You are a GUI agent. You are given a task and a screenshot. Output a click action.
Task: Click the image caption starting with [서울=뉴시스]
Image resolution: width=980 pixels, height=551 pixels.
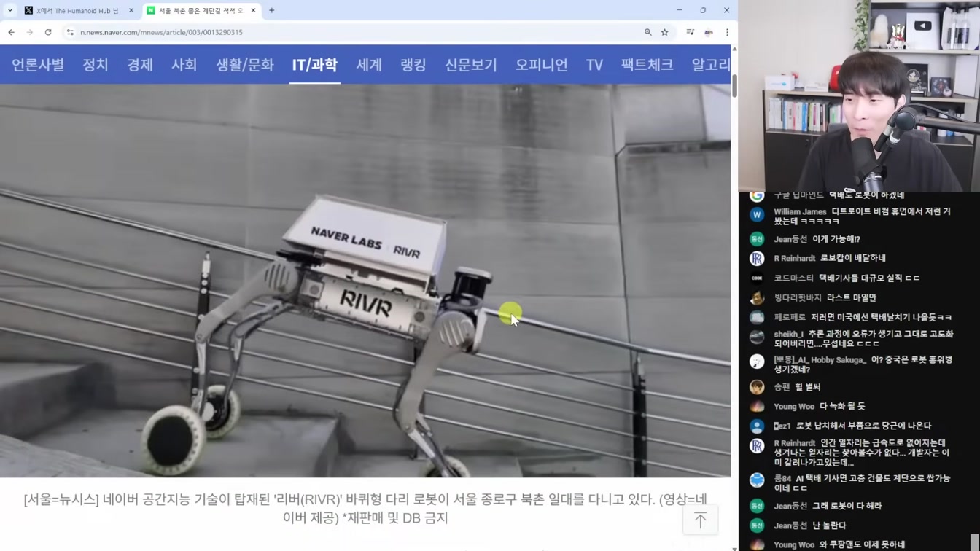coord(365,509)
